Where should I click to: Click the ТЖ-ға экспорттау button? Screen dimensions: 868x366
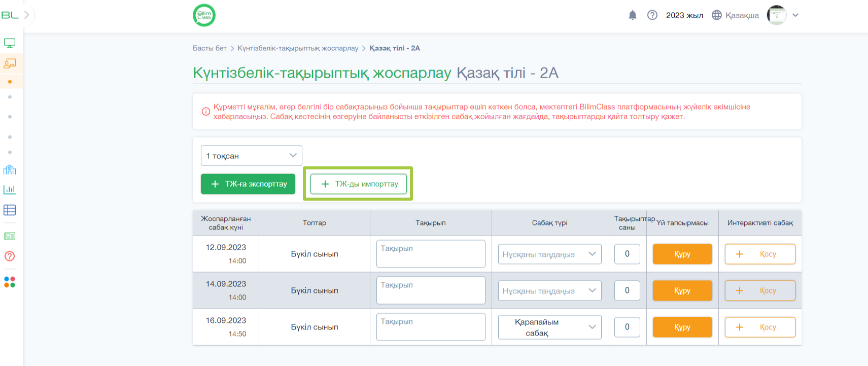[248, 184]
